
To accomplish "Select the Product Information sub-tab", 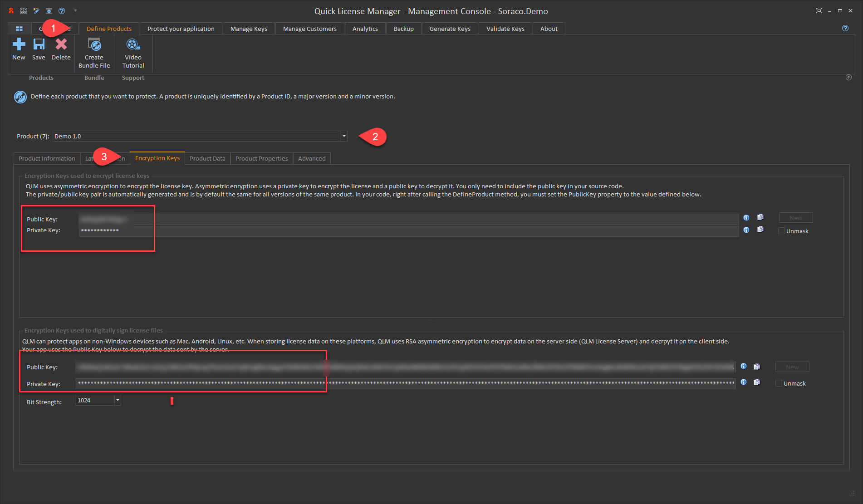I will click(x=47, y=158).
